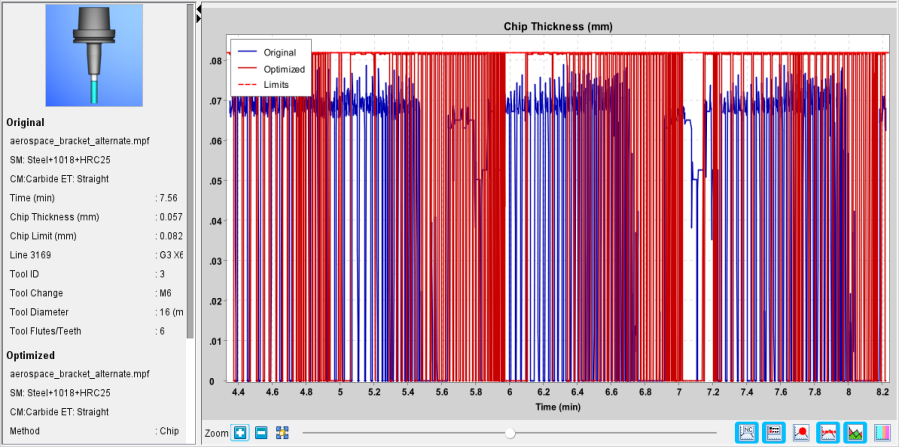899x447 pixels.
Task: Click the colored bars graph icon
Action: (x=883, y=432)
